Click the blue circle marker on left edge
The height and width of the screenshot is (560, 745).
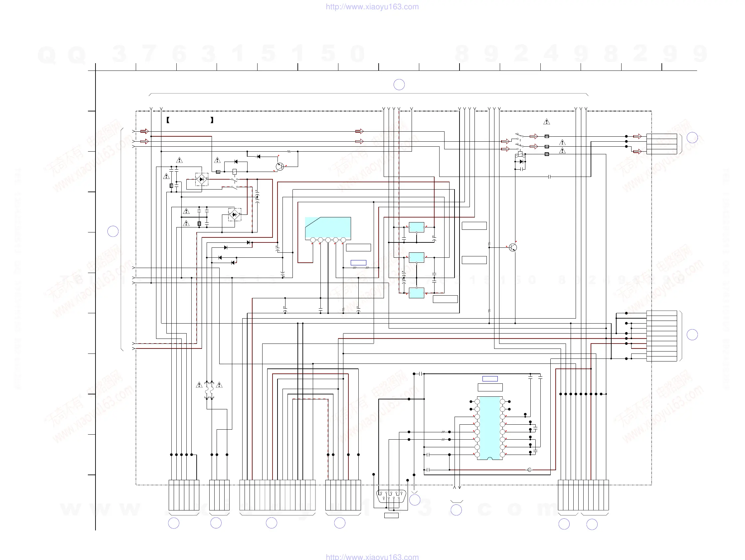tap(113, 231)
